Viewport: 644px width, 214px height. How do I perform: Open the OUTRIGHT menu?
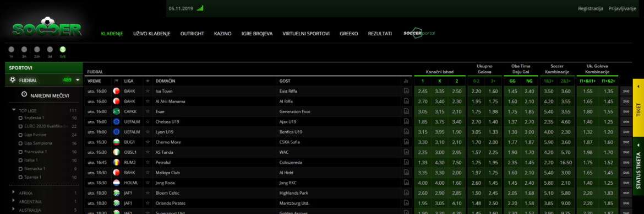tap(192, 34)
